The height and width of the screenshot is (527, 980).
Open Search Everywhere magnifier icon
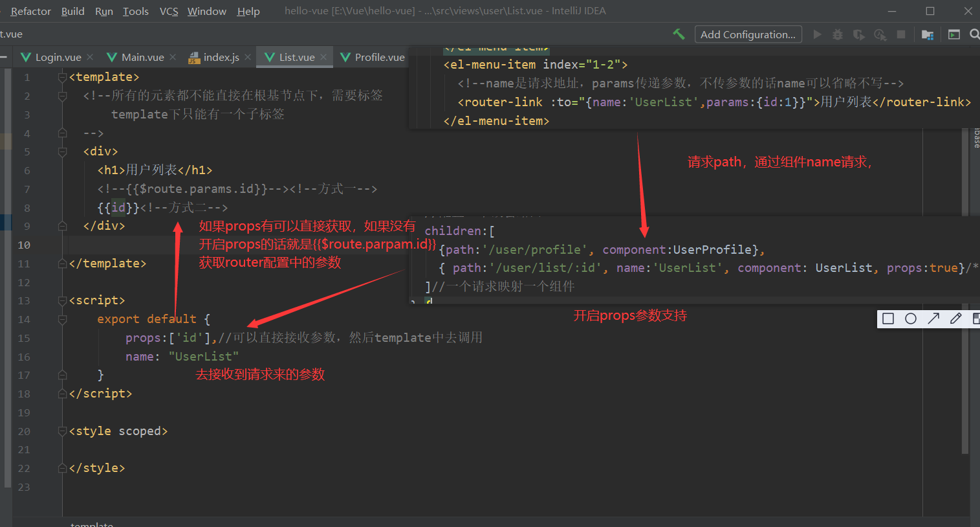click(974, 34)
